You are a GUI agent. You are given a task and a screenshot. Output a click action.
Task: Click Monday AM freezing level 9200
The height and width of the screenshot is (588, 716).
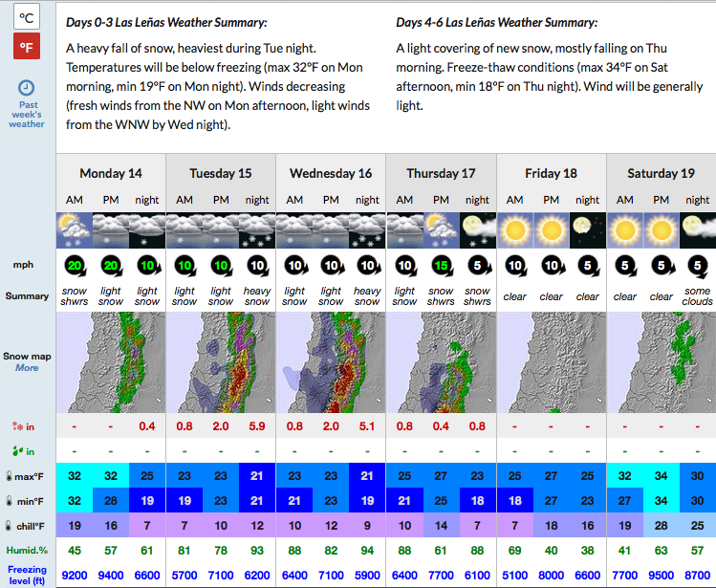click(x=75, y=576)
